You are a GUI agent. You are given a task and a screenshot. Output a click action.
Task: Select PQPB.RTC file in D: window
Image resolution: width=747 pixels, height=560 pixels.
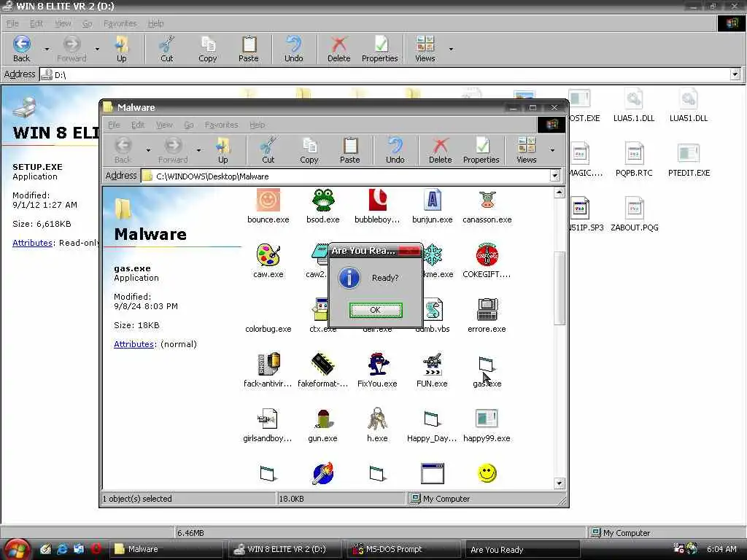tap(634, 160)
